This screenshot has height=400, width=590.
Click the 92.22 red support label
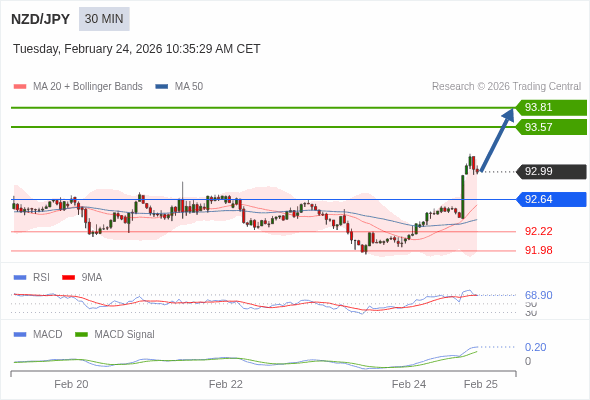(538, 231)
